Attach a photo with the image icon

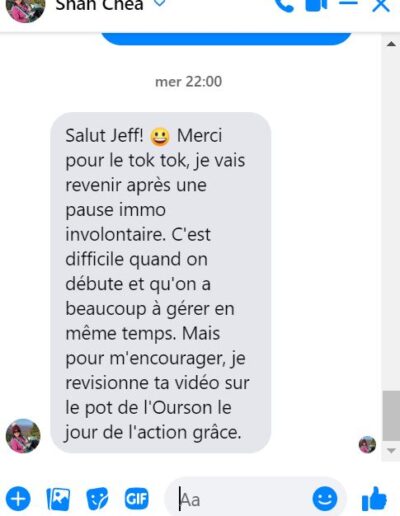58,499
